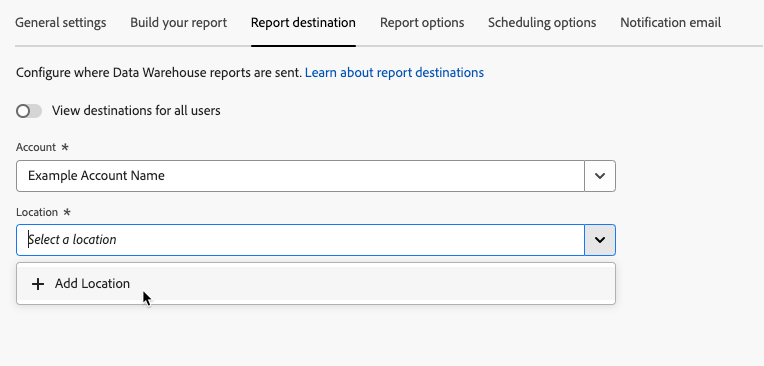Viewport: 764px width, 366px height.
Task: Switch to the Notification email tab
Action: [670, 23]
